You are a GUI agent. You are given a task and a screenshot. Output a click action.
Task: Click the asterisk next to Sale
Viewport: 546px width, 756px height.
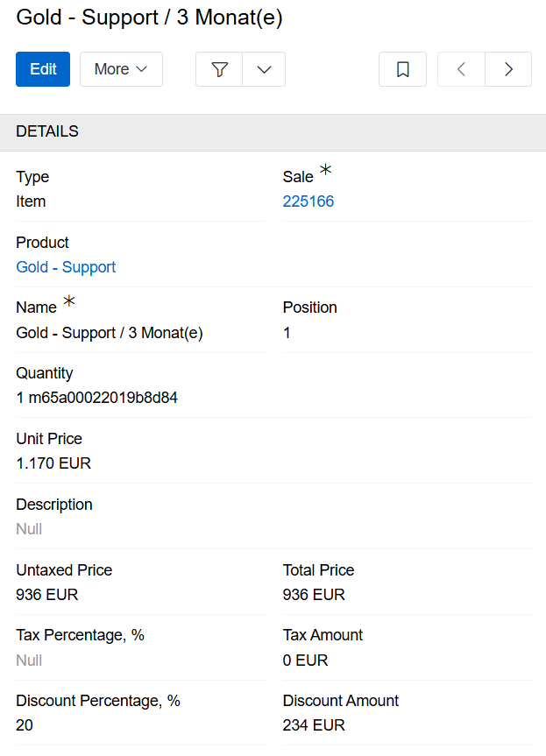point(326,170)
